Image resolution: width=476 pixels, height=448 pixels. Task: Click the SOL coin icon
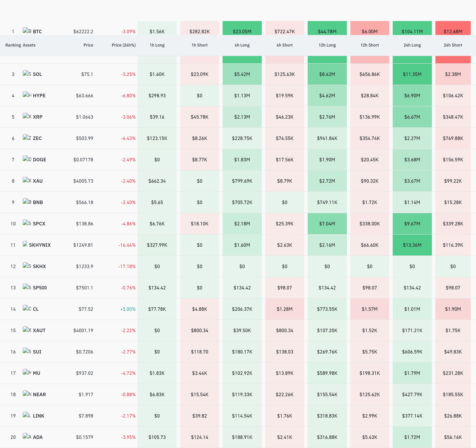27,73
